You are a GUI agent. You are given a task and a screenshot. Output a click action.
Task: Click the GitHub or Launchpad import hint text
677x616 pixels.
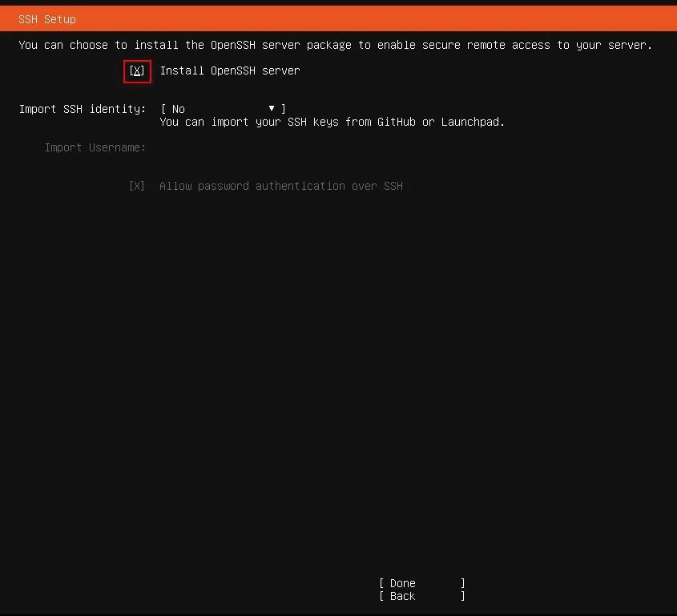(x=332, y=123)
